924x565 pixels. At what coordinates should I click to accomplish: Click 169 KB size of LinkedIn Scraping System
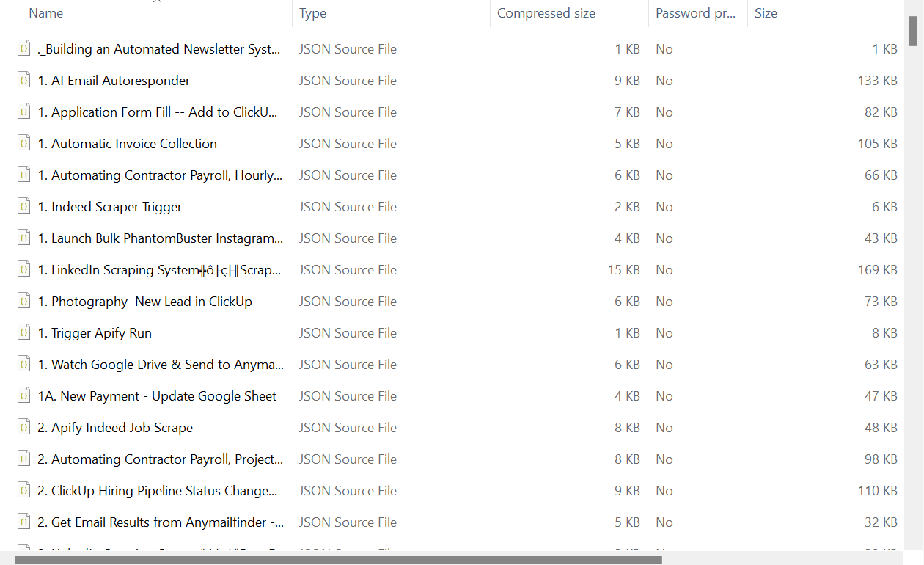(x=878, y=270)
